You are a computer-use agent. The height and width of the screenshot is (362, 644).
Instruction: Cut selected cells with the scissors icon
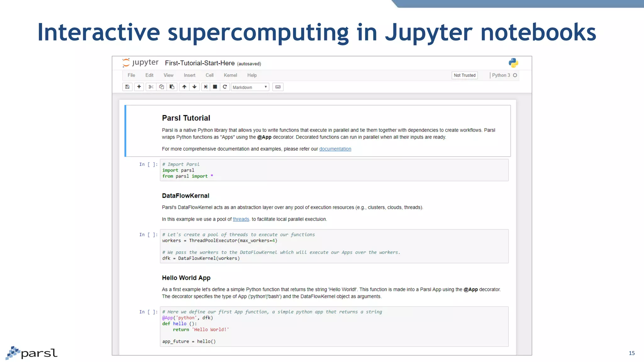click(151, 87)
